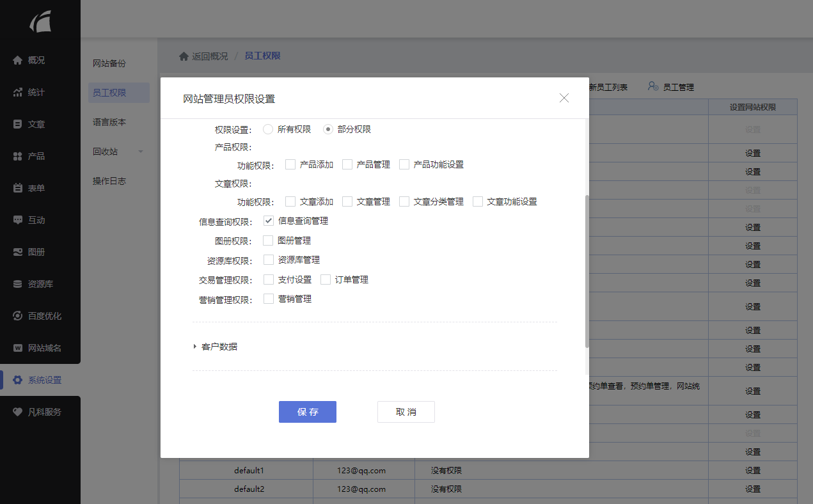
Task: Click the 设置网站权限 column header
Action: coord(753,107)
